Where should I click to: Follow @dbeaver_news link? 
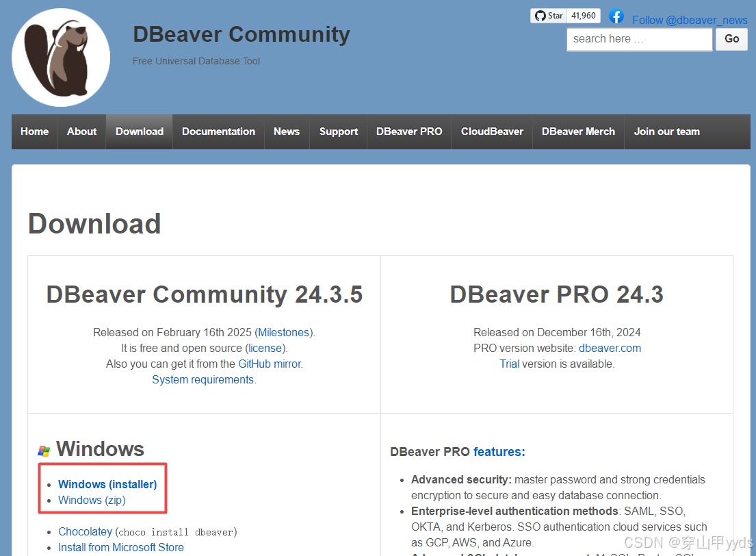click(x=690, y=21)
